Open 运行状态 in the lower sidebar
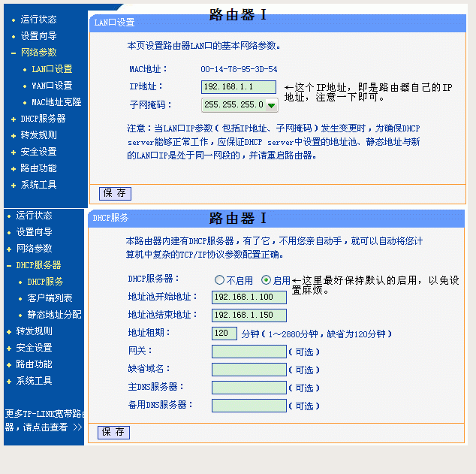The width and height of the screenshot is (476, 474). 34,216
